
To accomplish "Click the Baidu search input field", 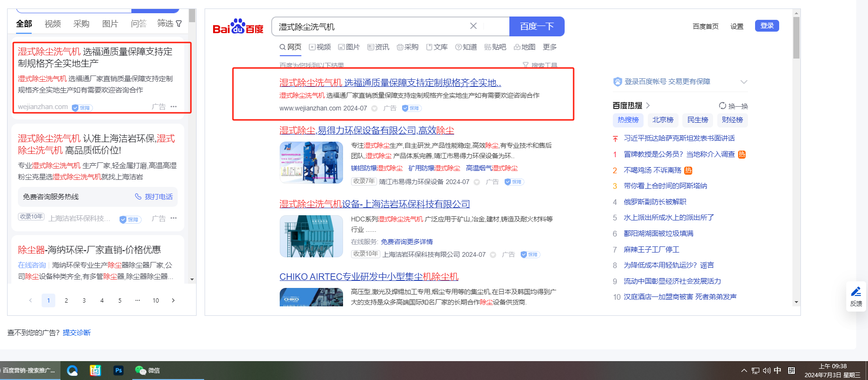I will pos(369,26).
